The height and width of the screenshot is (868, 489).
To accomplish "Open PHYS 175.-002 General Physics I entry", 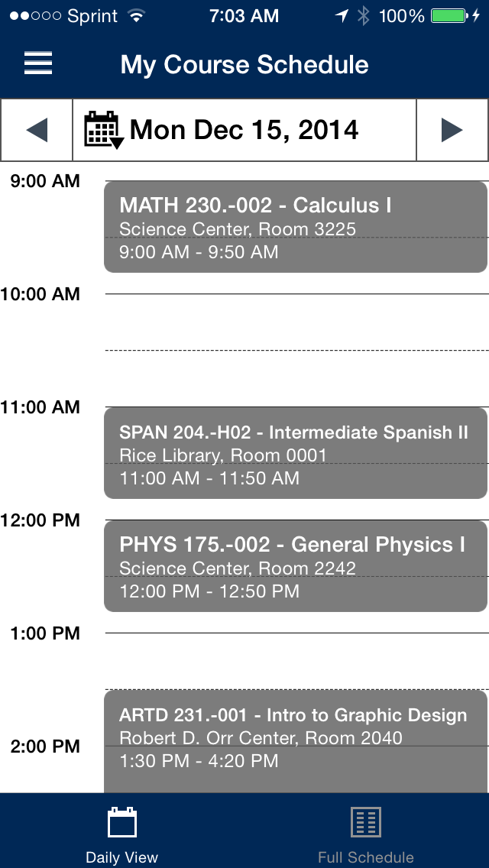I will pyautogui.click(x=296, y=566).
